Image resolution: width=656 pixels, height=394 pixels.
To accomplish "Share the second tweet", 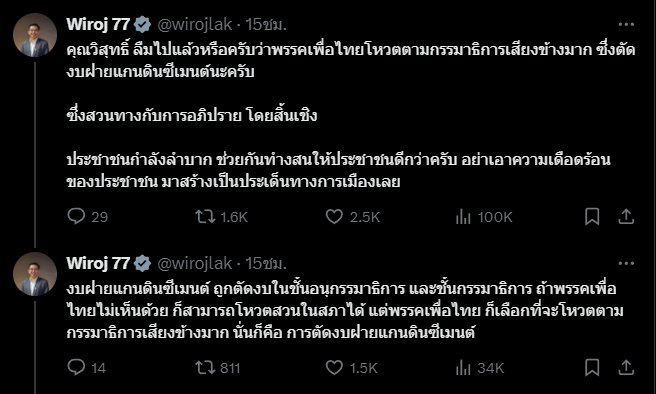I will click(626, 368).
